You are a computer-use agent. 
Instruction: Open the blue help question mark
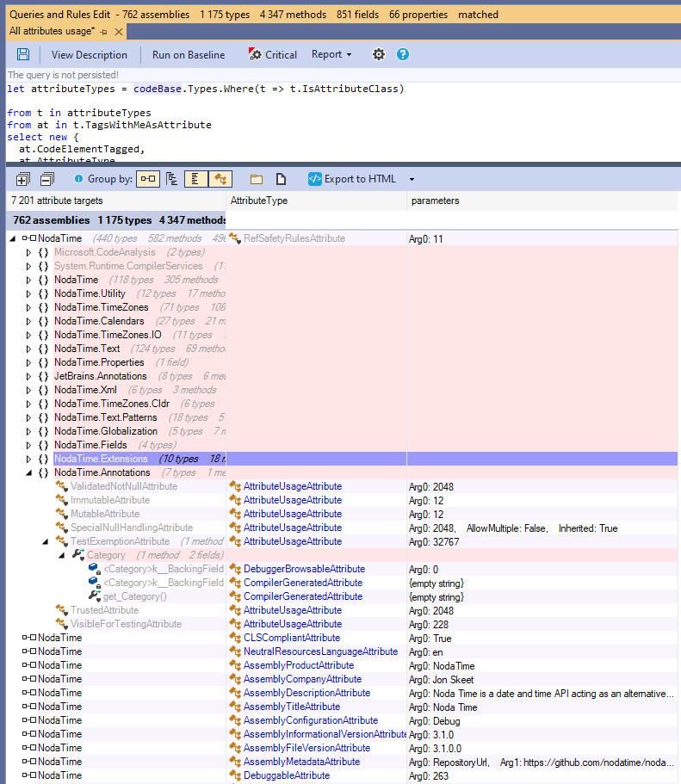[x=403, y=54]
